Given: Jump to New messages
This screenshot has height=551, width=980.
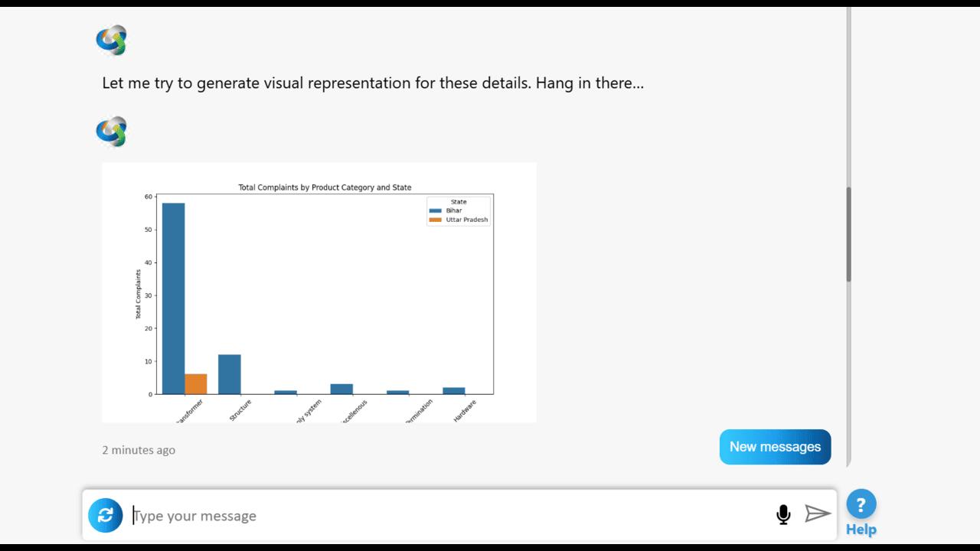Looking at the screenshot, I should [x=775, y=447].
